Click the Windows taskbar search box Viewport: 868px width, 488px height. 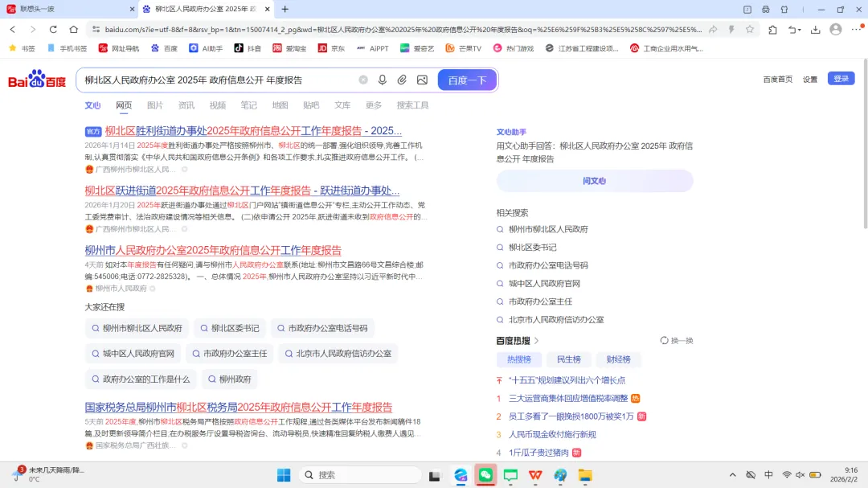click(x=360, y=475)
